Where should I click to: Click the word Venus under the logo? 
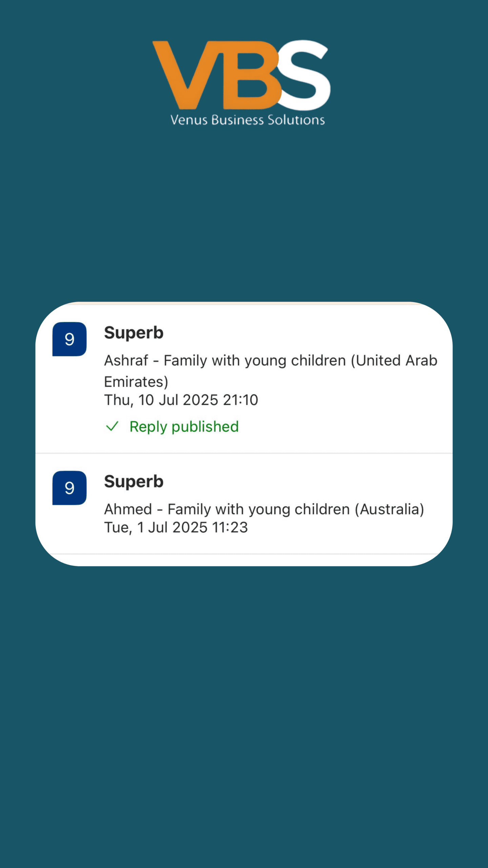(189, 120)
